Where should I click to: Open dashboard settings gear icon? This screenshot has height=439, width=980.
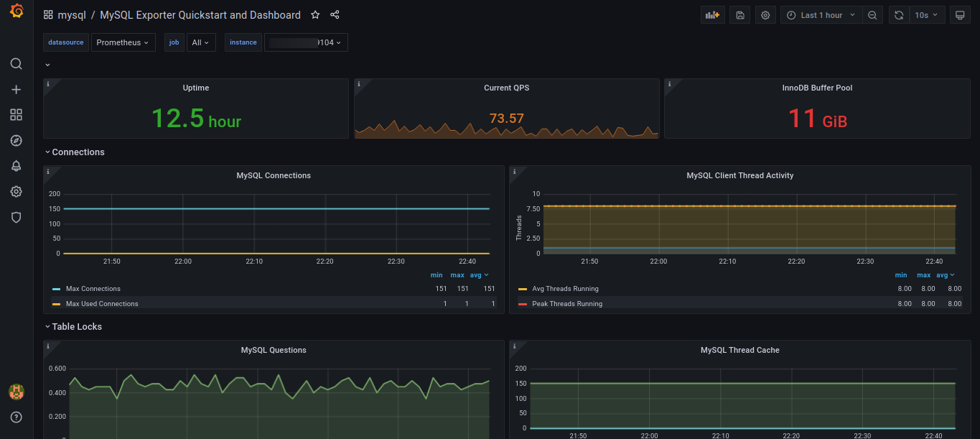click(x=765, y=14)
